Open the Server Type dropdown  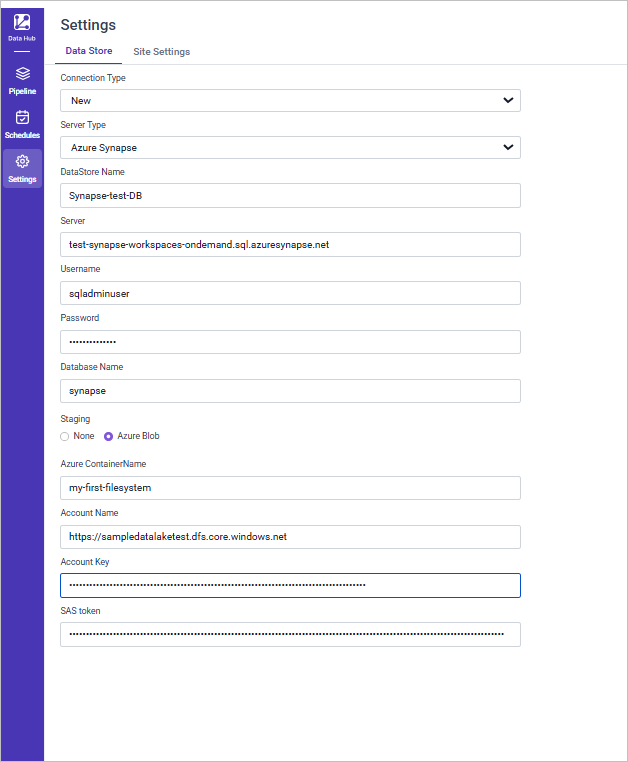(x=290, y=147)
